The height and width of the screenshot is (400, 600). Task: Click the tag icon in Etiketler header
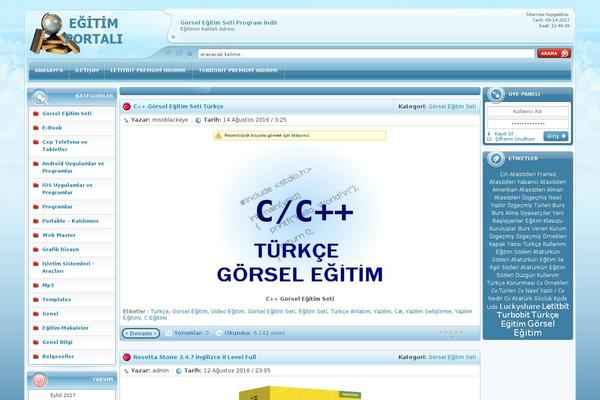point(496,159)
